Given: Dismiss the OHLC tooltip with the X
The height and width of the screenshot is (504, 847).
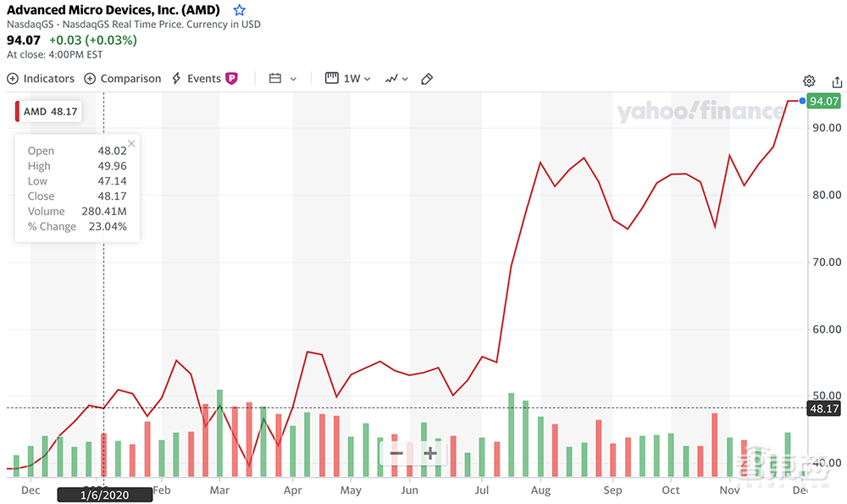Looking at the screenshot, I should [x=130, y=143].
